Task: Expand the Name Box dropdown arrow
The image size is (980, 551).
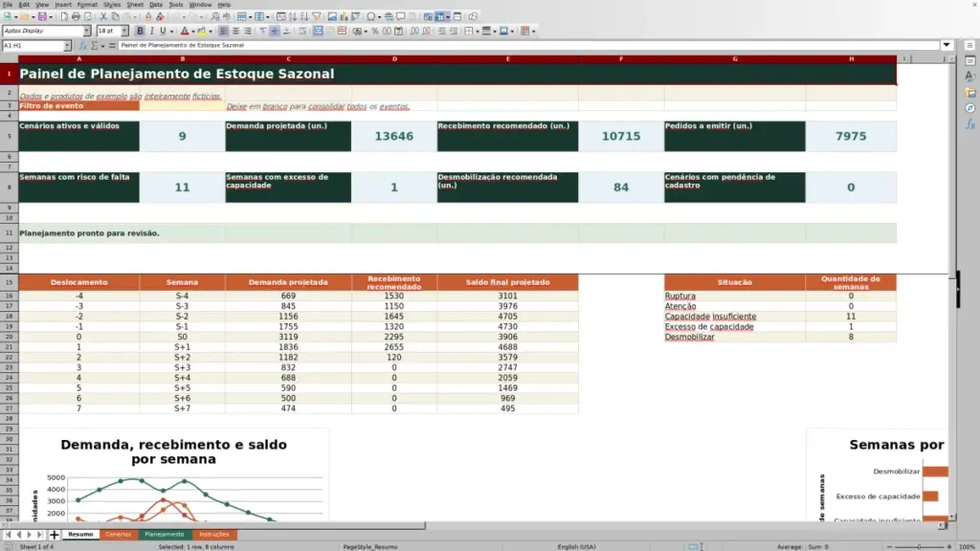Action: tap(67, 46)
